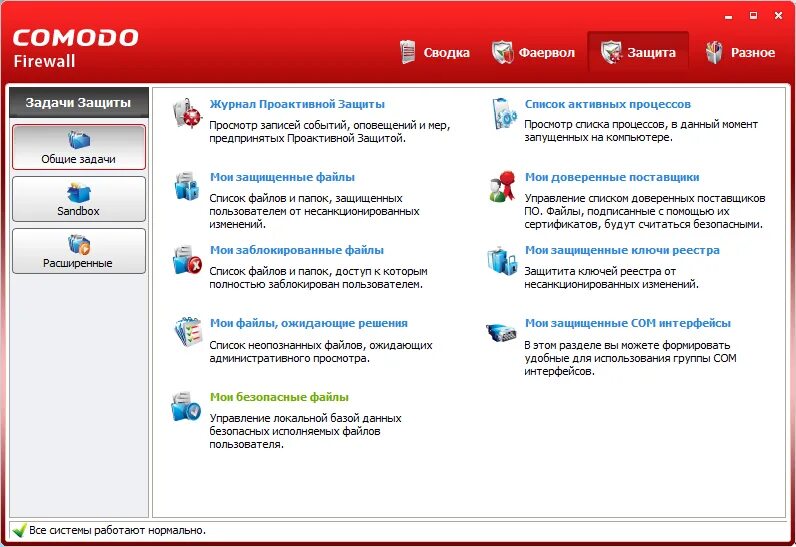This screenshot has width=796, height=547.
Task: Click the COMODO Firewall logo
Action: click(x=75, y=48)
